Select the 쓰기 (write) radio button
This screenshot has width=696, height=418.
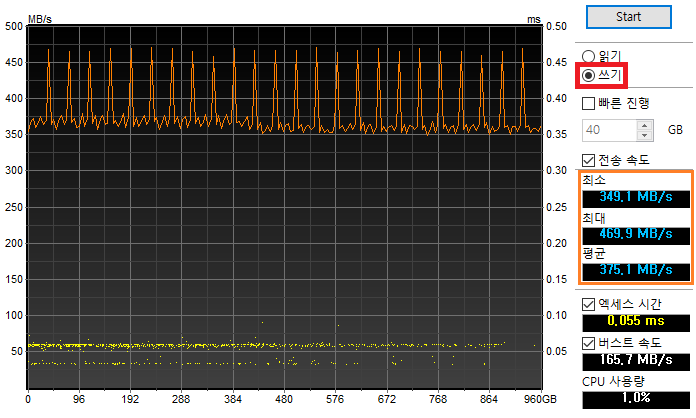(588, 75)
